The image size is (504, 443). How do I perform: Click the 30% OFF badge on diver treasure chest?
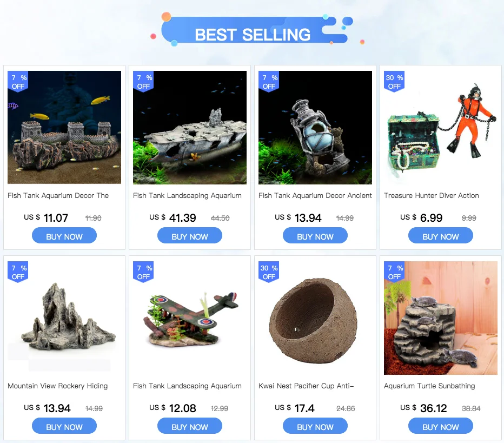click(394, 82)
